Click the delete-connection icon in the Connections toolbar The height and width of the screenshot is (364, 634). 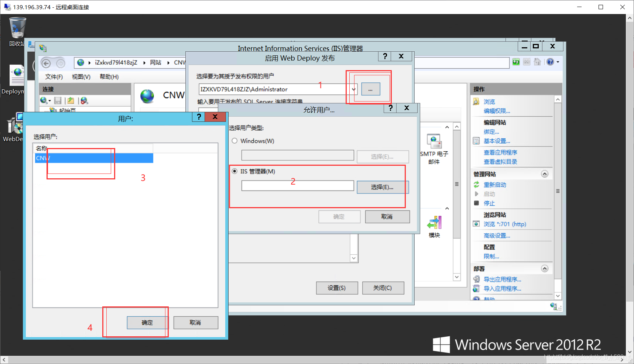point(84,100)
